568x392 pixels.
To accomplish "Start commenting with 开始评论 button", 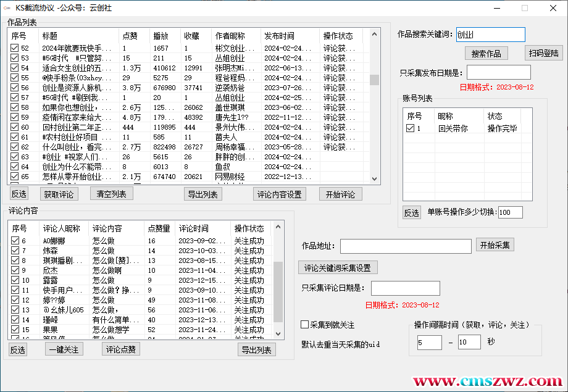I will pos(341,194).
